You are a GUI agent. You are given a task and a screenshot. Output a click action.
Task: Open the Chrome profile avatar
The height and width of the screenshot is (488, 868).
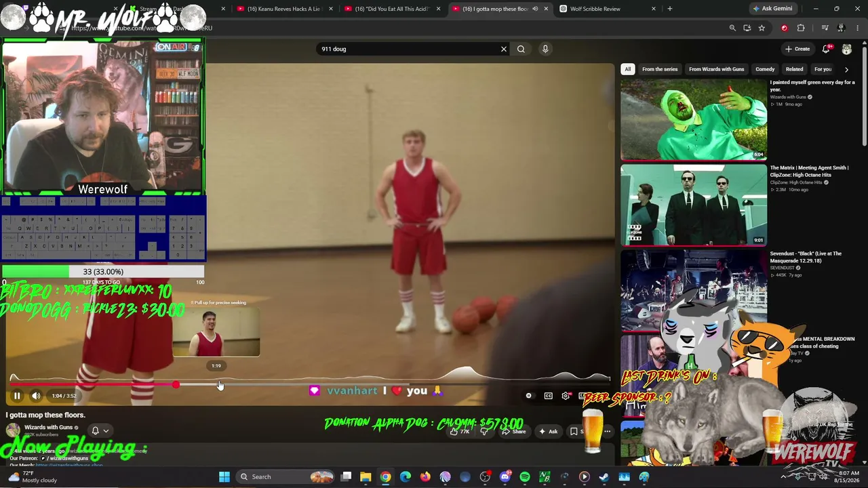pyautogui.click(x=841, y=28)
